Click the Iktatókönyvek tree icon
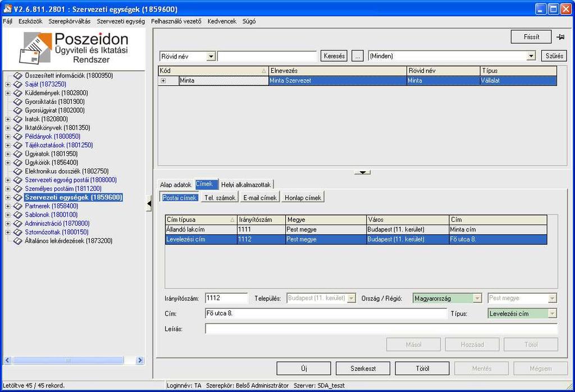Screen dimensions: 575x392 17,128
